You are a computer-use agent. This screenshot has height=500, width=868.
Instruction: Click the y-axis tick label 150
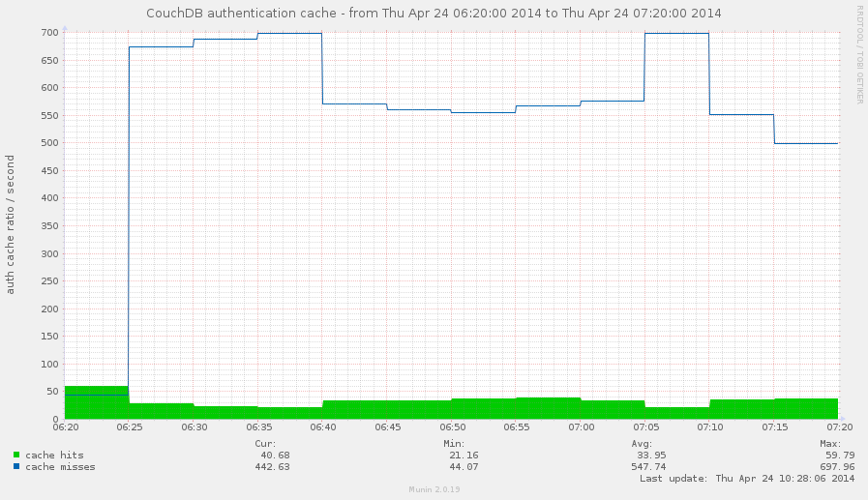point(49,337)
